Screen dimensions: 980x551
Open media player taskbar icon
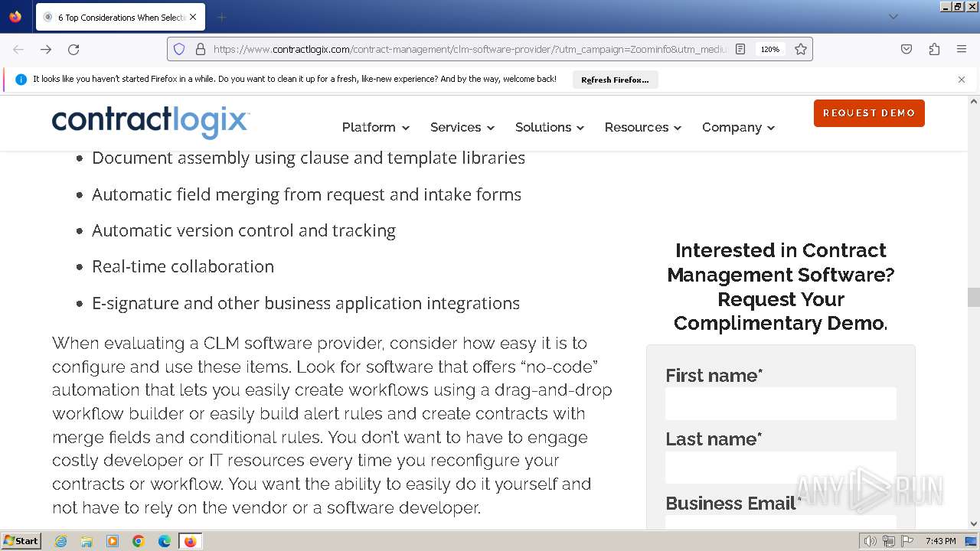tap(113, 541)
